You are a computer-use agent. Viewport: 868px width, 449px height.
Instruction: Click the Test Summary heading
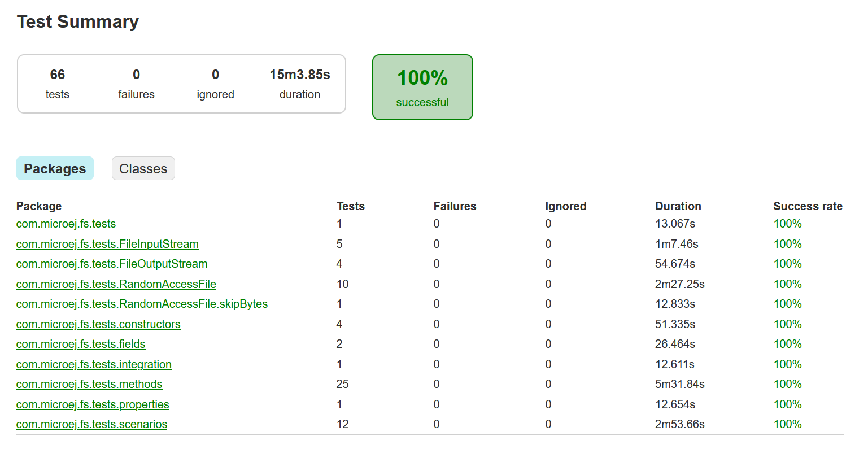coord(78,21)
